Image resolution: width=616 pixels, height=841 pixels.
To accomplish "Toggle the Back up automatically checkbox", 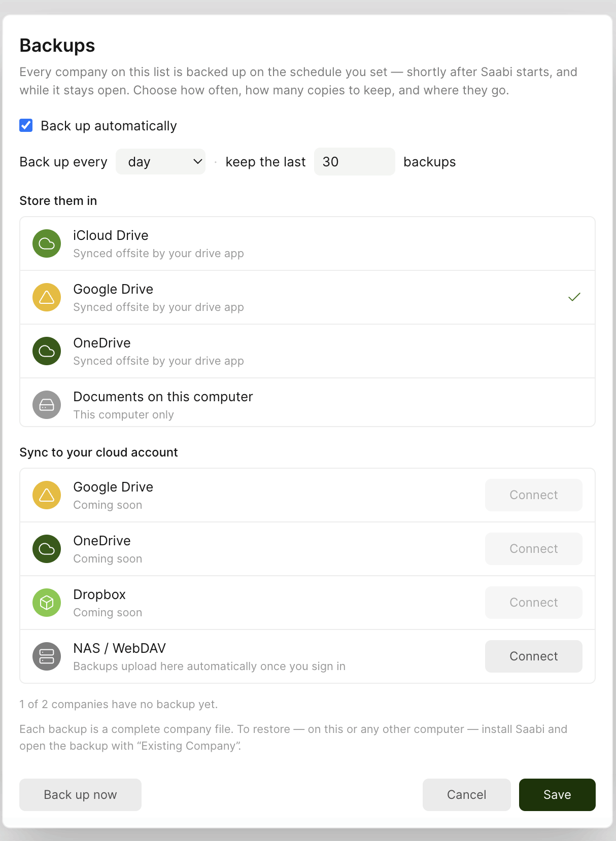I will (x=26, y=125).
